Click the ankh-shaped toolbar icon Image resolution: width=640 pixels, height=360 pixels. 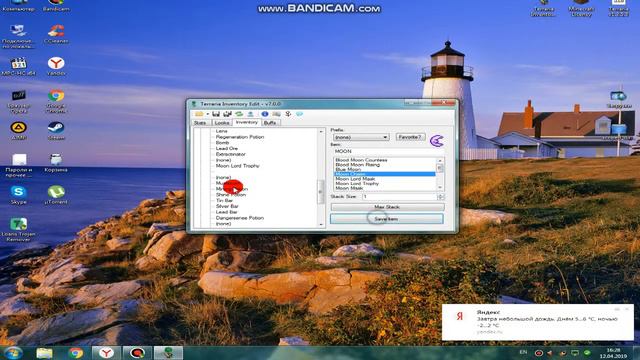point(288,114)
